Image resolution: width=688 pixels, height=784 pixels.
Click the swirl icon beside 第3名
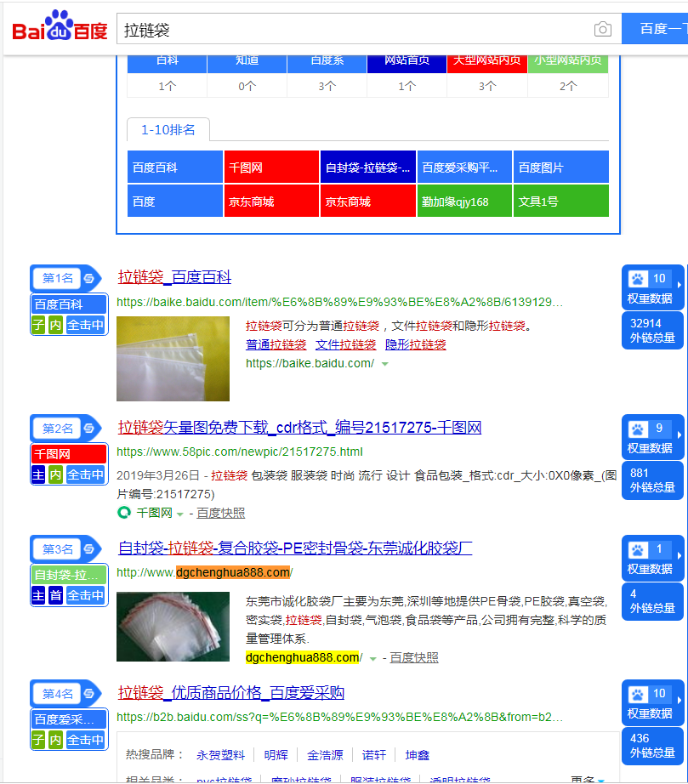89,549
